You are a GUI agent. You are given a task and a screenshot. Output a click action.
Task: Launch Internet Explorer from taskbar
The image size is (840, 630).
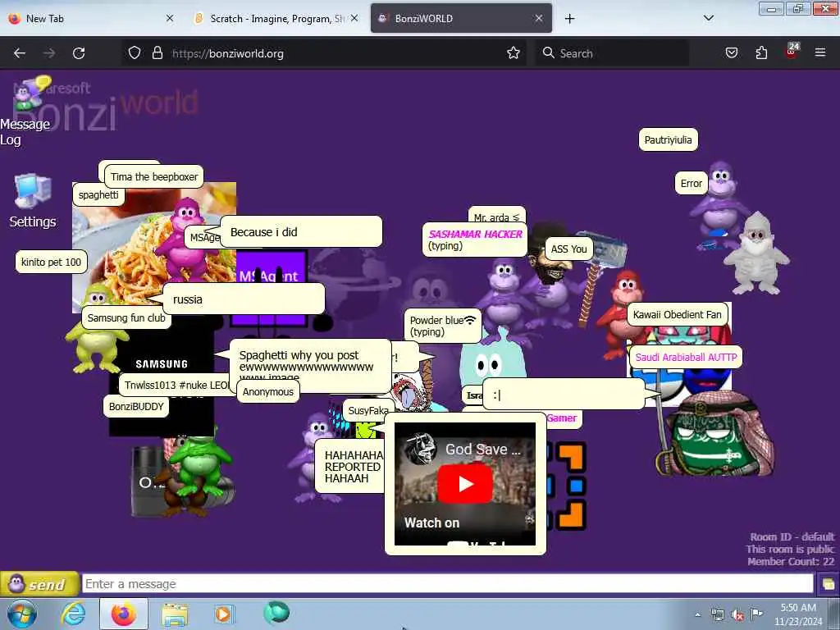coord(73,614)
